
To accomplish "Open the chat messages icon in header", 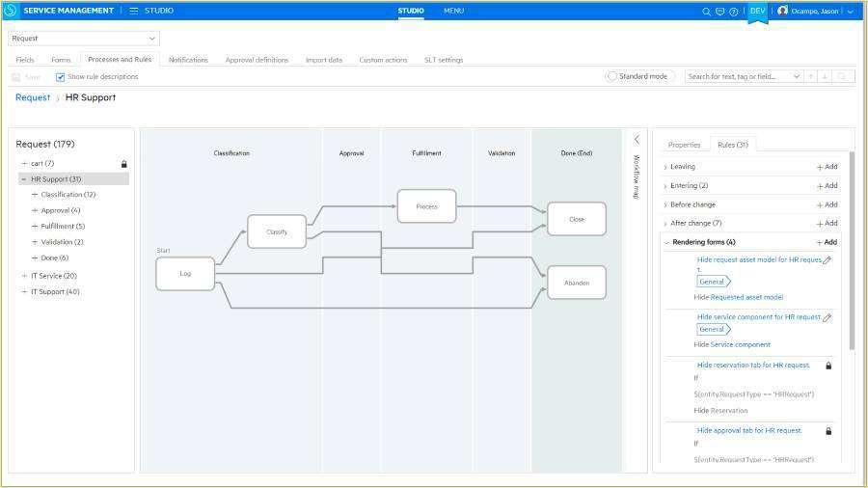I will (719, 12).
